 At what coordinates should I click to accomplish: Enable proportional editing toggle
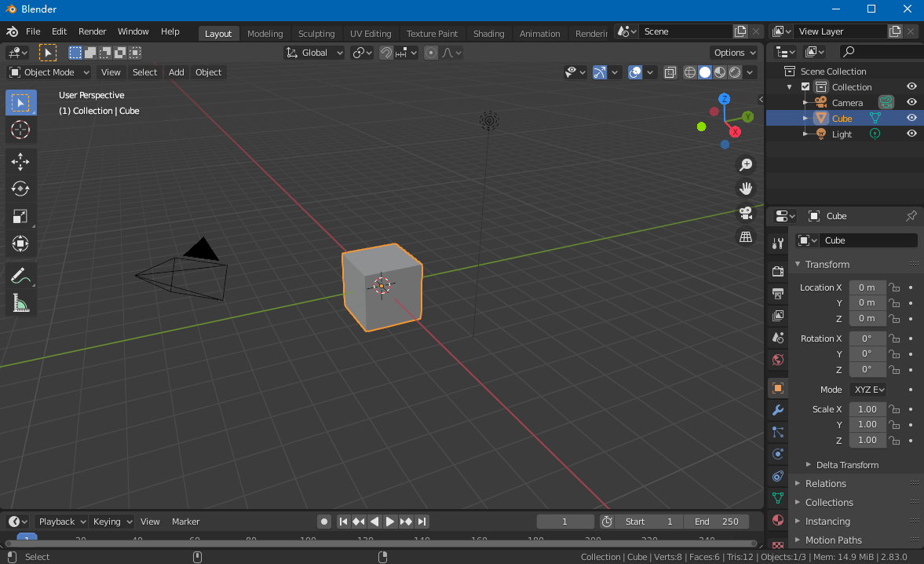[x=430, y=53]
